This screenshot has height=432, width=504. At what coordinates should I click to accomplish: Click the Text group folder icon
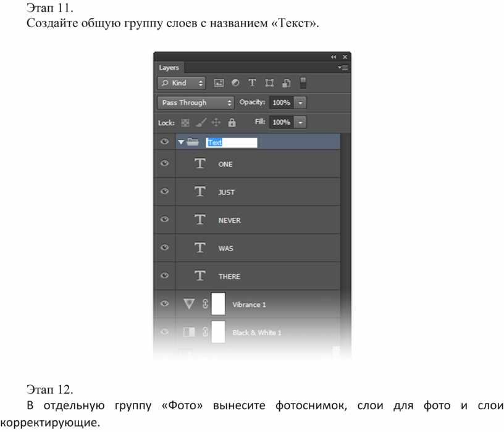pos(193,142)
